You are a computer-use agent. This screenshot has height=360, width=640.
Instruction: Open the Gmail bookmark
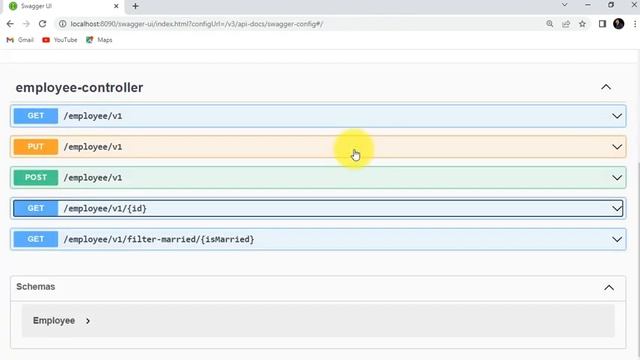click(x=20, y=40)
